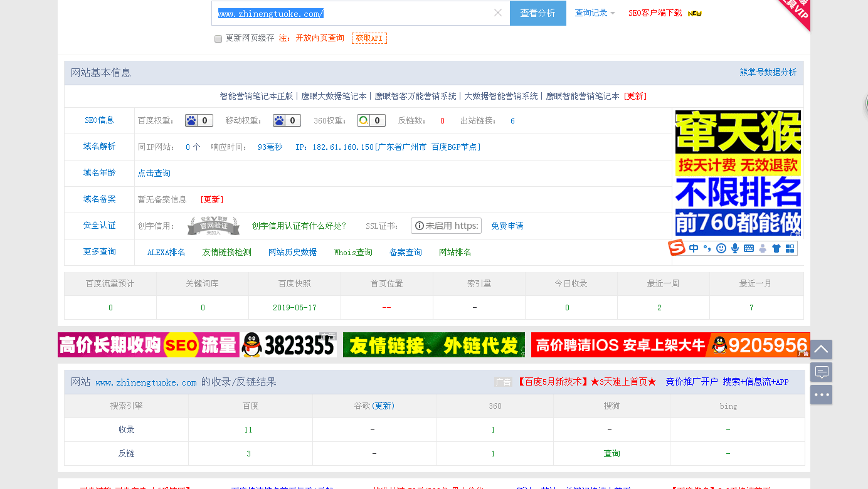This screenshot has height=489, width=868.
Task: Open the 友情链接检测 link
Action: (x=226, y=252)
